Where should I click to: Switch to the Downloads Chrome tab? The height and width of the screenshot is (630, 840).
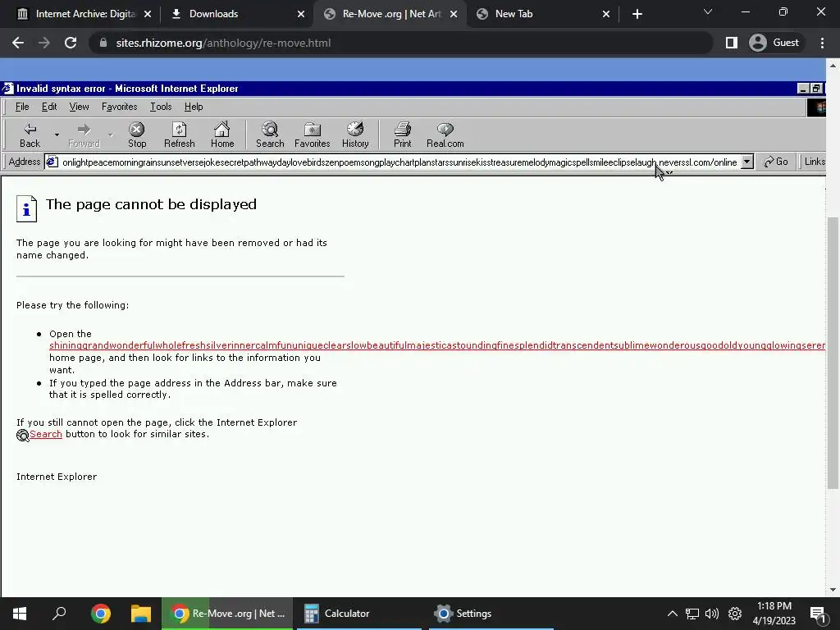(x=235, y=14)
